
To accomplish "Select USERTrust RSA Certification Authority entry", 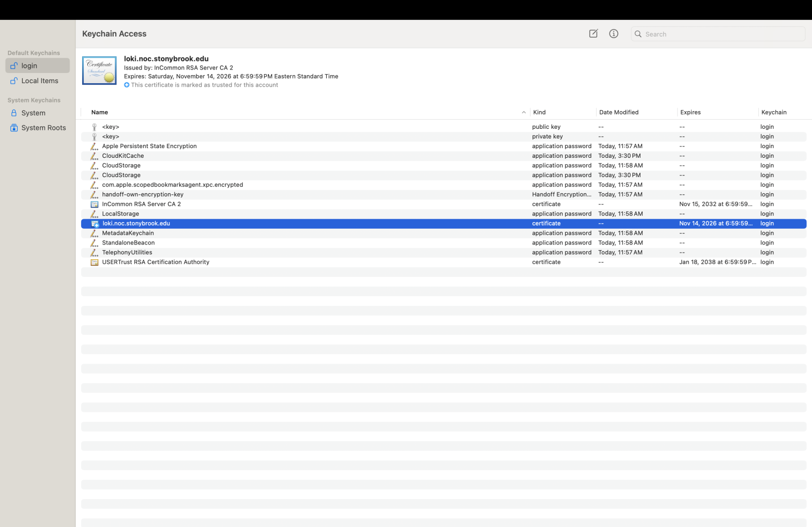I will pos(444,262).
